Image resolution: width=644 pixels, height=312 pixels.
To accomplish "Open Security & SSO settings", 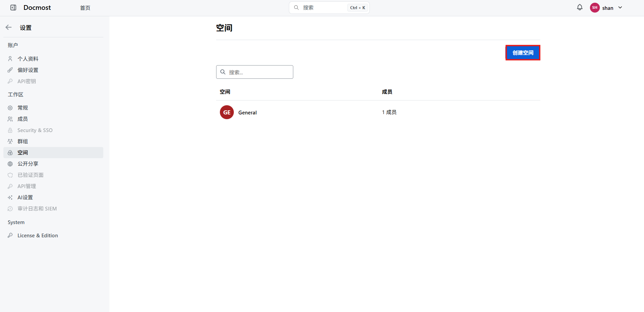I will (x=53, y=130).
